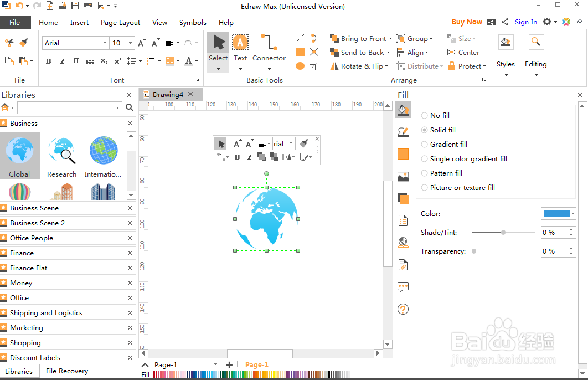Select Picture or texture fill
Screen dimensions: 588x380
[458, 188]
